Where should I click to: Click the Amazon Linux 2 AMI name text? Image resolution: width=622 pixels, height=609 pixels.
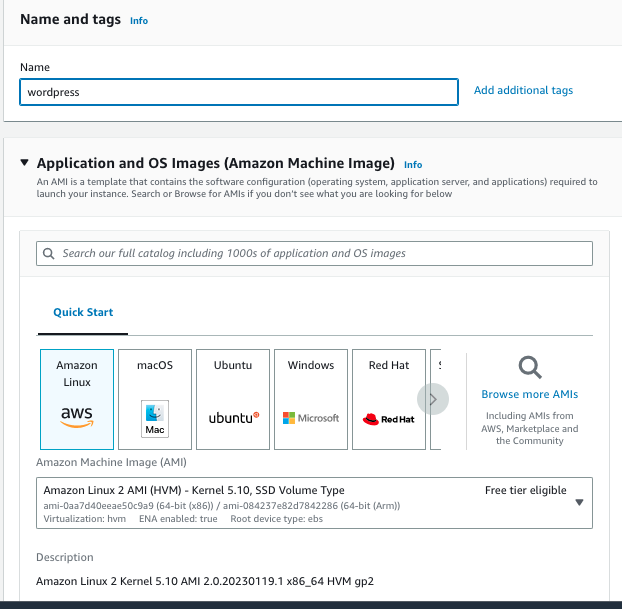pos(190,491)
